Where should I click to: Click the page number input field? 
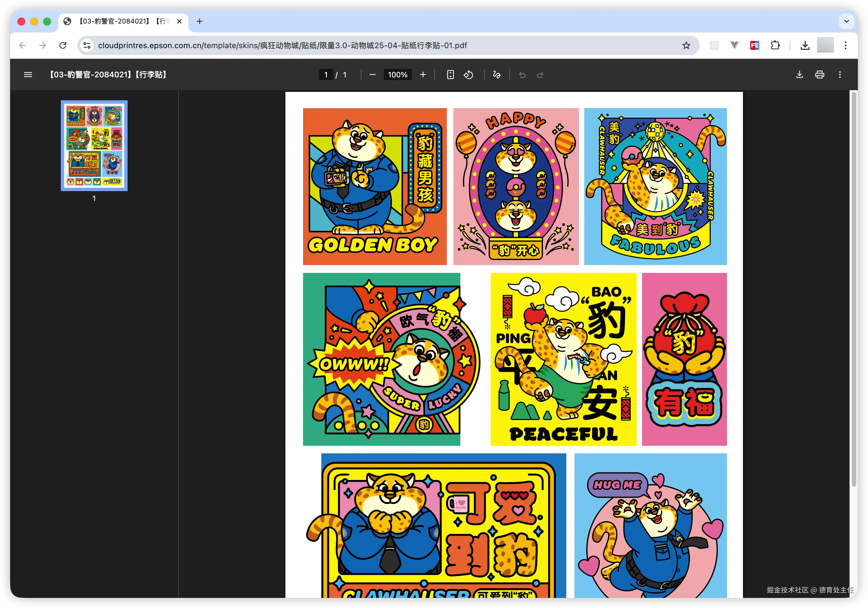tap(326, 75)
